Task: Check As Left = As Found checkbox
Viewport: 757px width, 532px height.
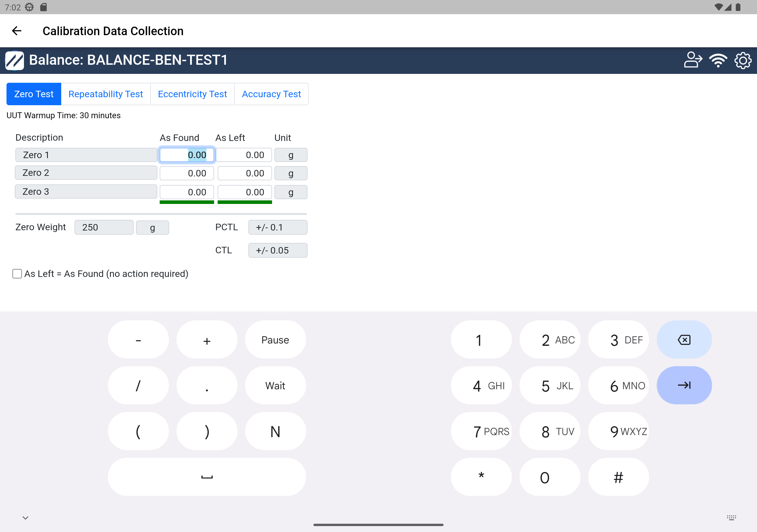Action: [17, 274]
